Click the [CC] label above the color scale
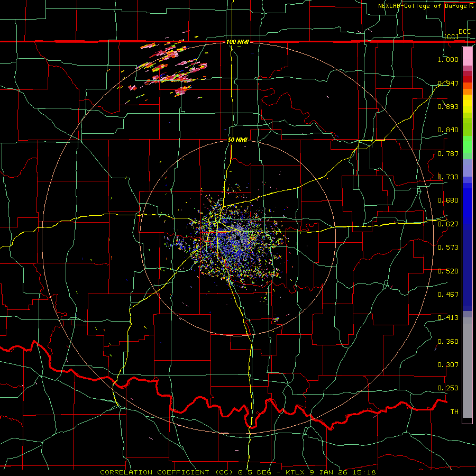 [452, 36]
